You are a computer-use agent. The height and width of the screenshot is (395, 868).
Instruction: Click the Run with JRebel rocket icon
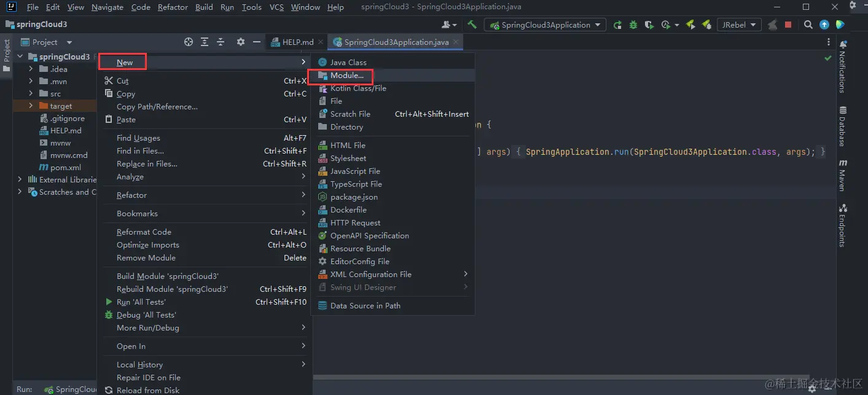tap(690, 25)
